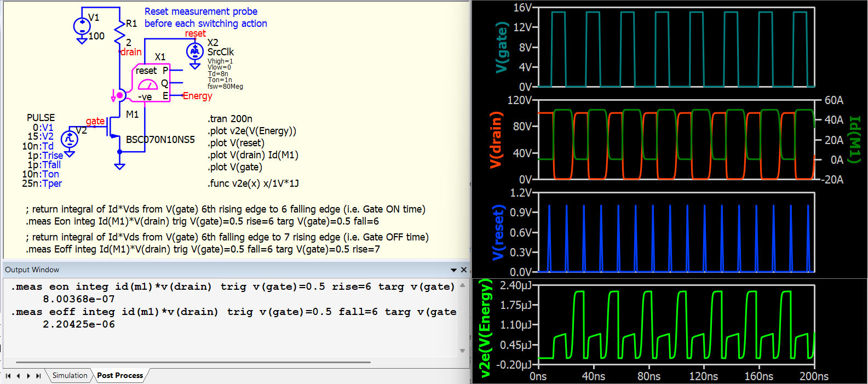
Task: Jump to last tab with navigation arrow
Action: point(38,376)
